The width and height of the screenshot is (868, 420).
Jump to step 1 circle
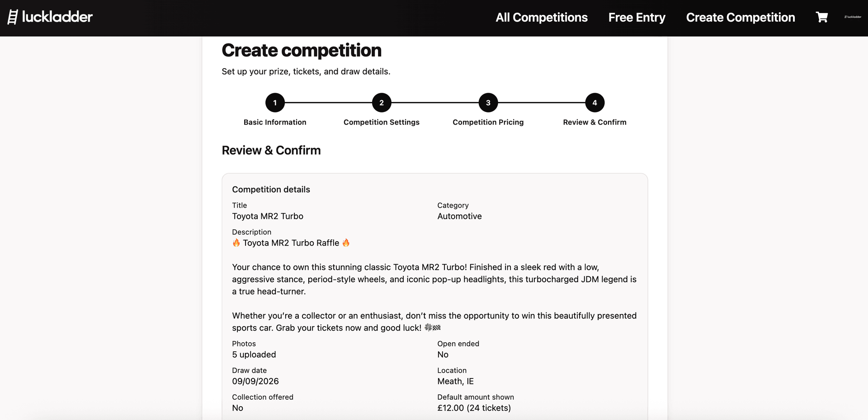(275, 103)
